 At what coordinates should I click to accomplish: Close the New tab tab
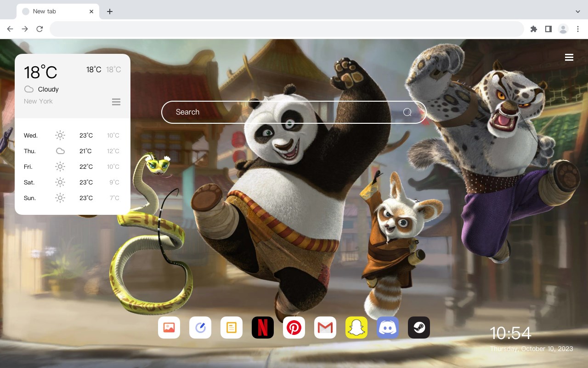click(92, 11)
